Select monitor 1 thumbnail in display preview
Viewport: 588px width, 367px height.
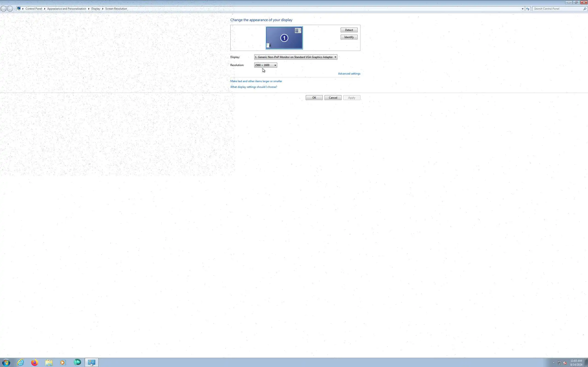pyautogui.click(x=284, y=38)
